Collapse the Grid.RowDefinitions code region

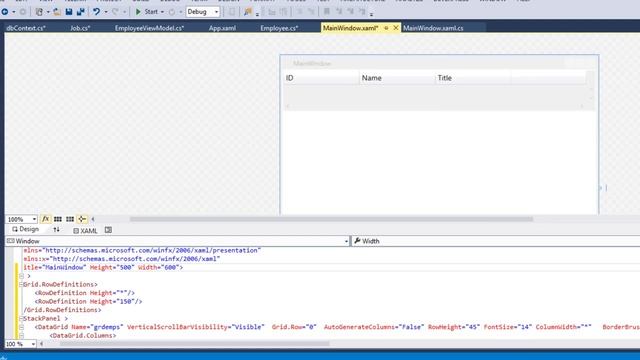tap(21, 284)
